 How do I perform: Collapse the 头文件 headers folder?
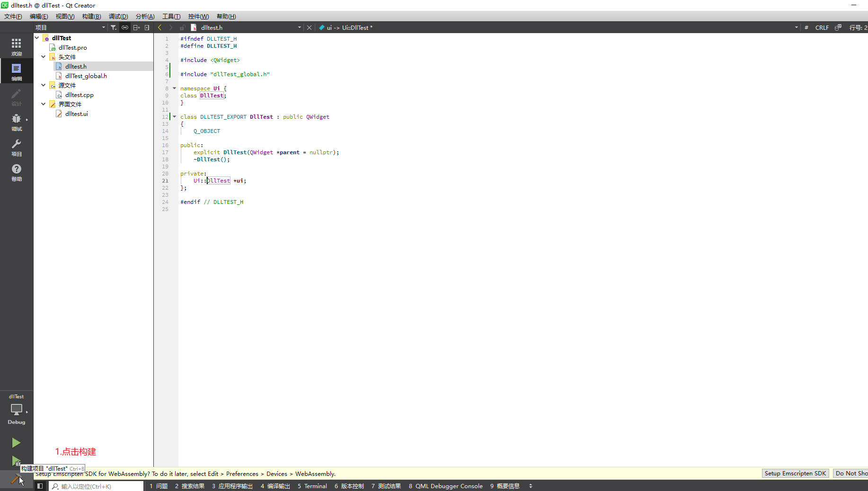(44, 57)
